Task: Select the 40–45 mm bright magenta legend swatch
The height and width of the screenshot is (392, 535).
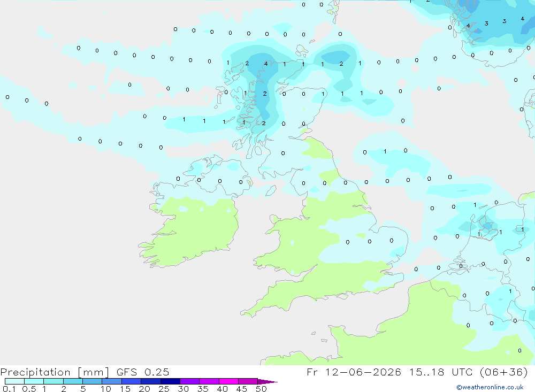Action: coord(228,381)
